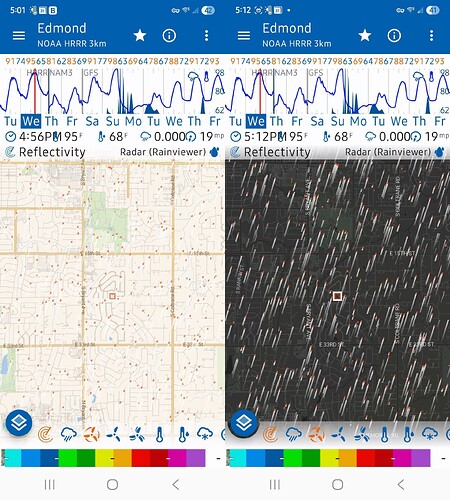Screen dimensions: 450x500
Task: Select the highlighted We day in left timeline
Action: click(31, 121)
